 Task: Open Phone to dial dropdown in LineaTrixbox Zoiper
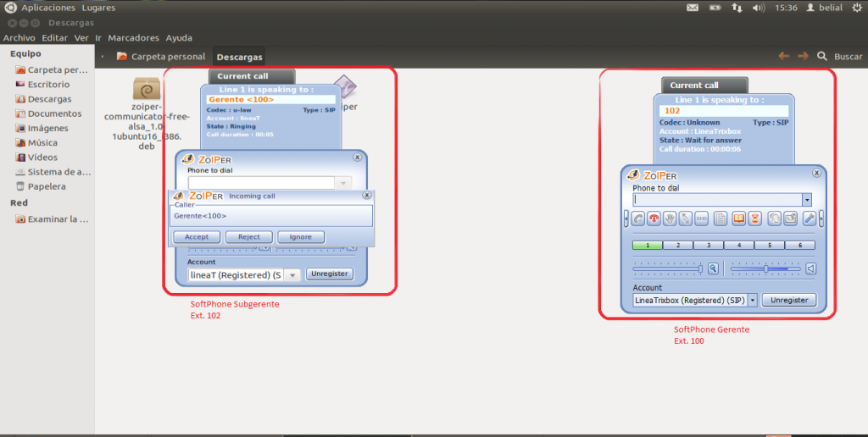coord(807,200)
